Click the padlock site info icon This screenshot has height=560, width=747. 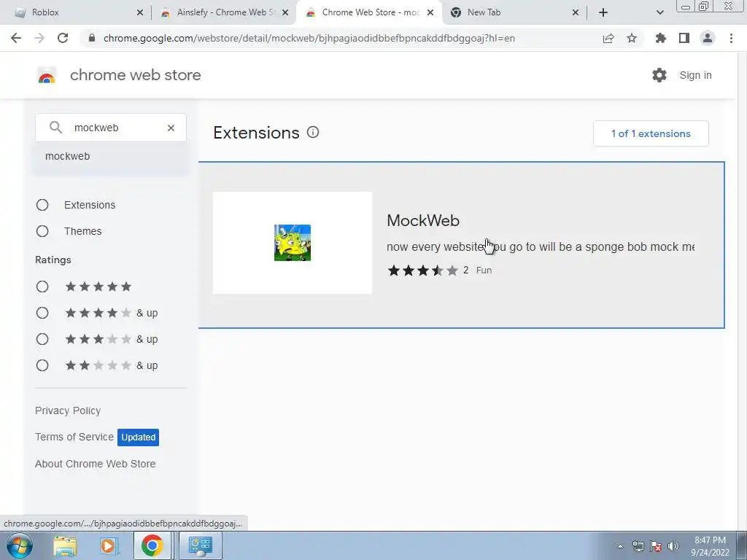(92, 38)
